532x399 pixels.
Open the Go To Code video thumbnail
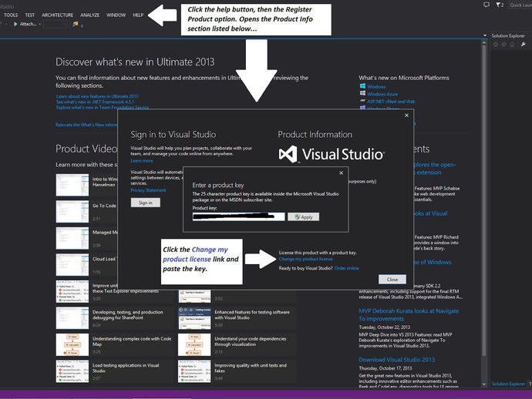click(72, 212)
